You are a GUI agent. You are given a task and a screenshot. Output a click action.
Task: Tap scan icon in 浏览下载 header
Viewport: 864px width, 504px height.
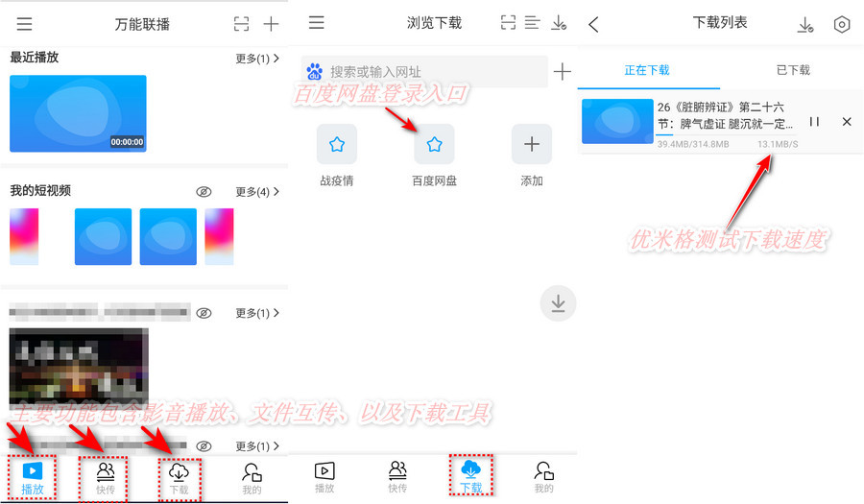508,23
